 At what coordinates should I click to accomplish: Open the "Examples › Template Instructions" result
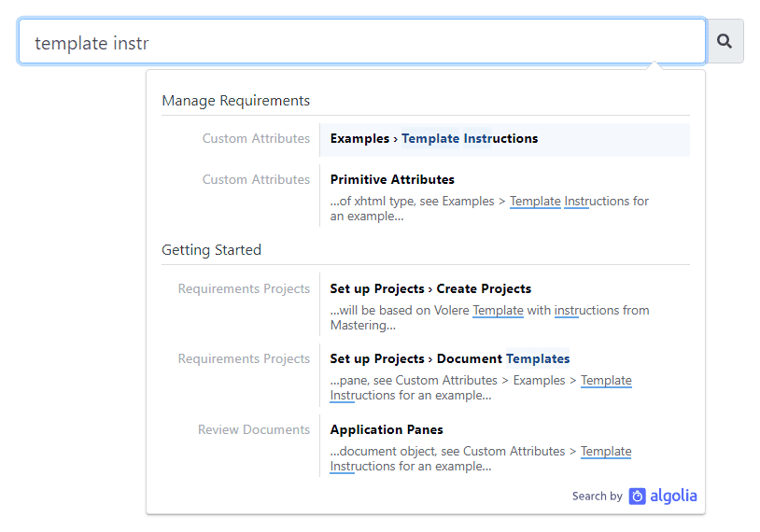434,139
